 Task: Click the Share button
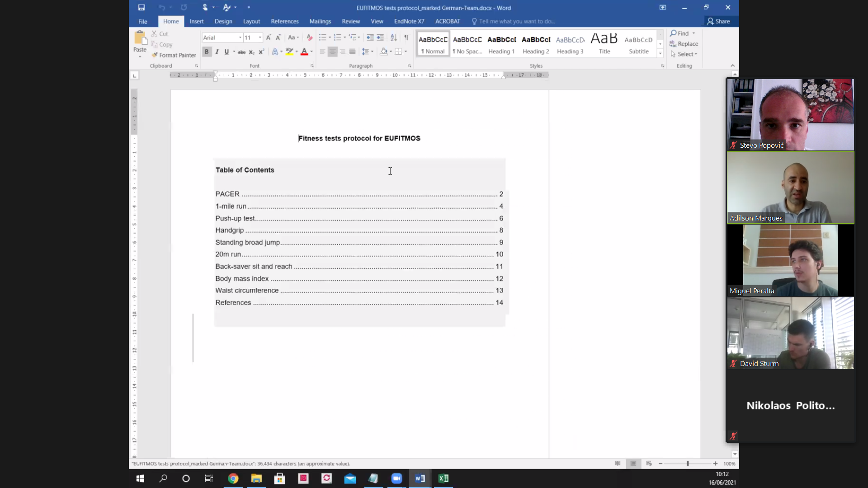pyautogui.click(x=718, y=21)
